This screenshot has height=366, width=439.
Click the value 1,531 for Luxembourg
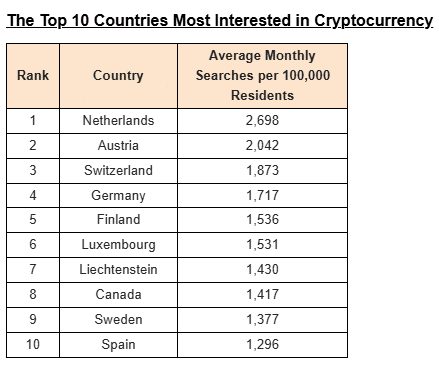coord(263,245)
